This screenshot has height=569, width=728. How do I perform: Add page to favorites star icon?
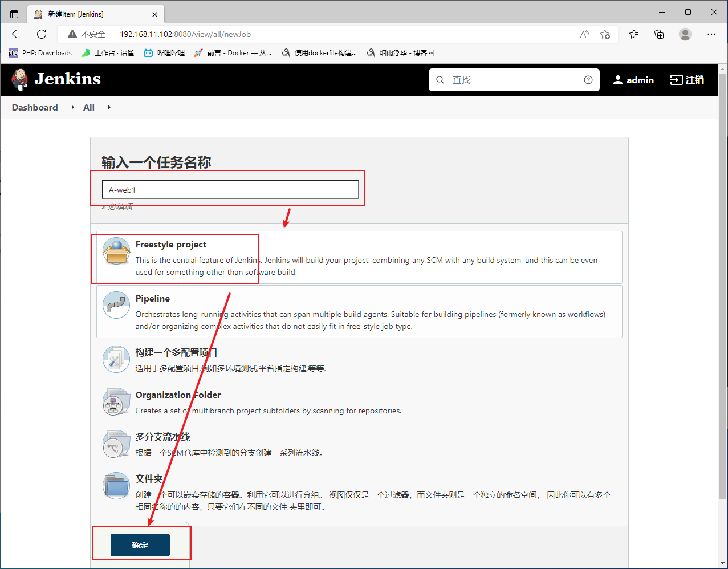click(x=605, y=34)
